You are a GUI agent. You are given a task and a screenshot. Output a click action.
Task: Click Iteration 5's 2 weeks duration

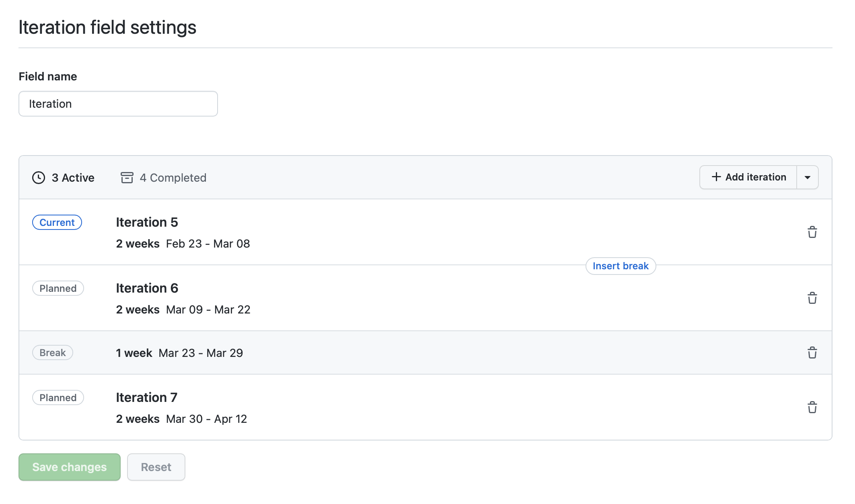point(138,244)
